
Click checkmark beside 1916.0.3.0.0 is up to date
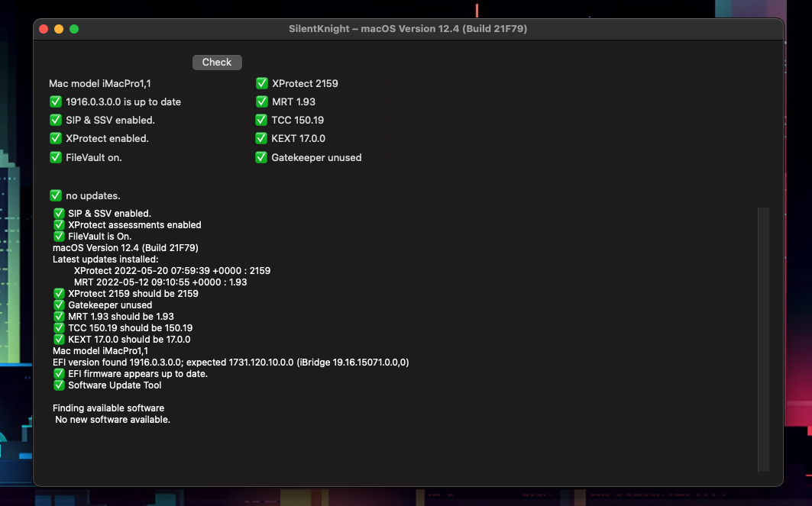point(56,102)
